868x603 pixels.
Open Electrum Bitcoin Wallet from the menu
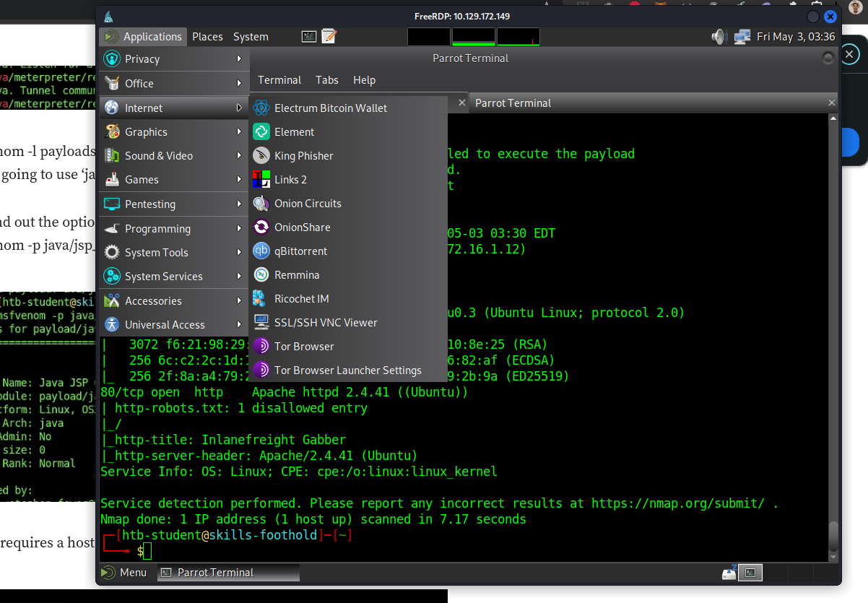coord(330,108)
